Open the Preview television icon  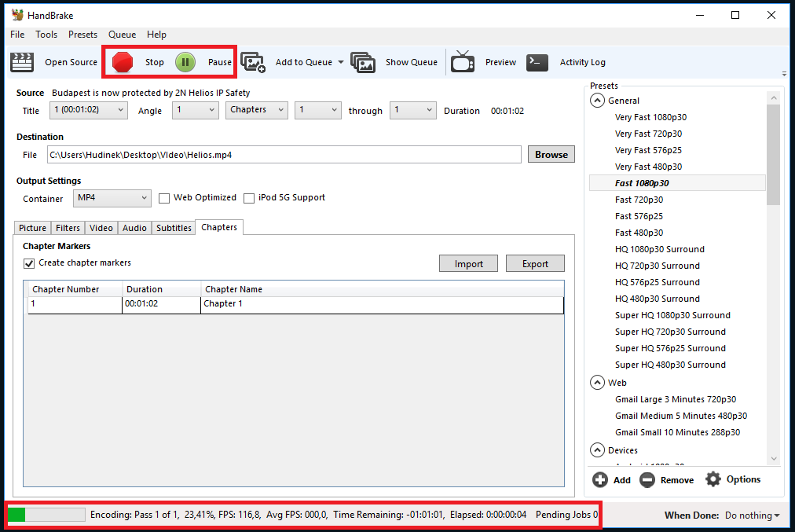point(463,62)
